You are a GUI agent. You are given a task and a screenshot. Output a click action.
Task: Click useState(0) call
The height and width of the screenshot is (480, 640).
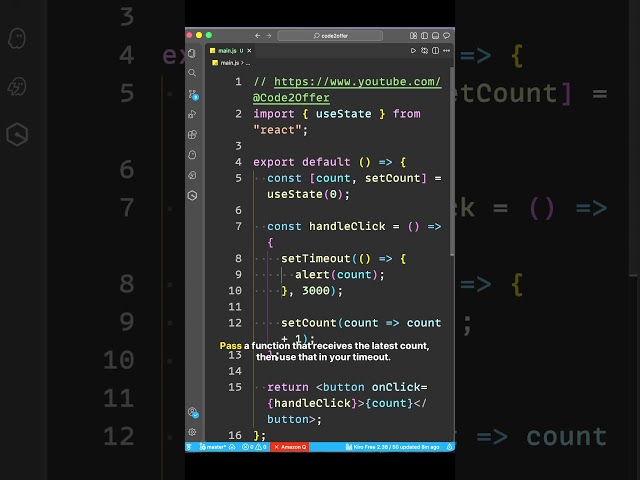point(304,194)
